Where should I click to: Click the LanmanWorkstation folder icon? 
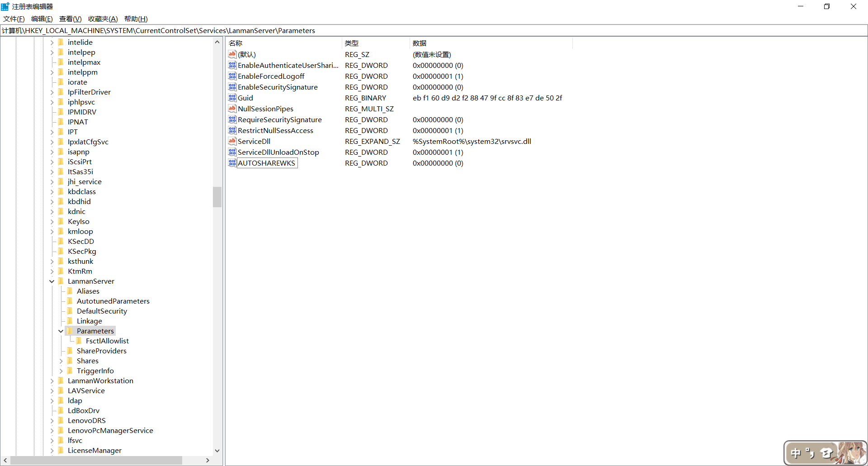(61, 380)
